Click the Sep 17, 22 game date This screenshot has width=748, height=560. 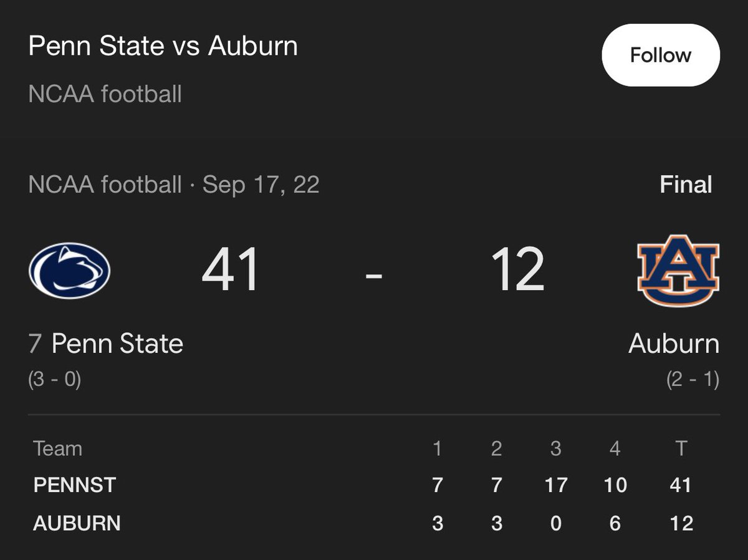point(261,185)
